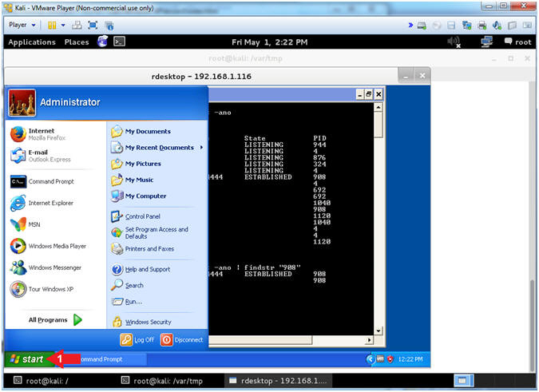Open the clock Fri May 1 calendar

(x=270, y=42)
